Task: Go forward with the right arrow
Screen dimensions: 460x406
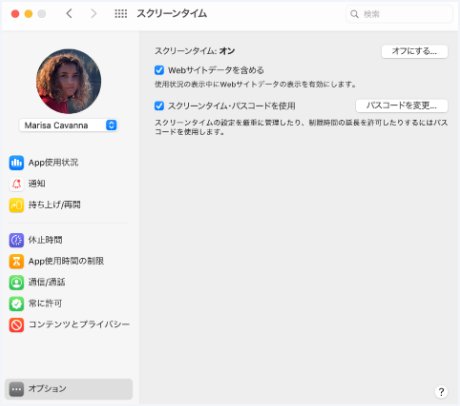Action: pyautogui.click(x=94, y=14)
